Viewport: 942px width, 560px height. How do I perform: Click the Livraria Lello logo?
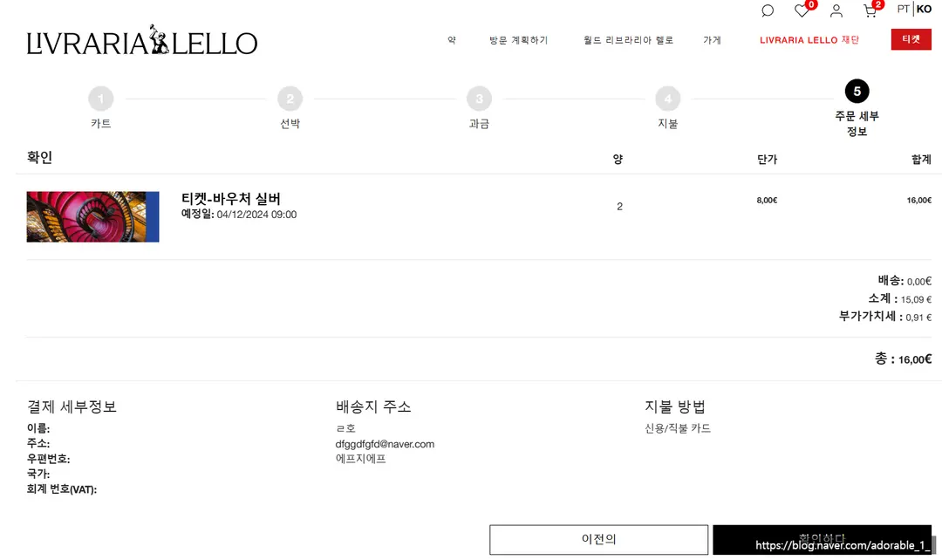coord(142,40)
